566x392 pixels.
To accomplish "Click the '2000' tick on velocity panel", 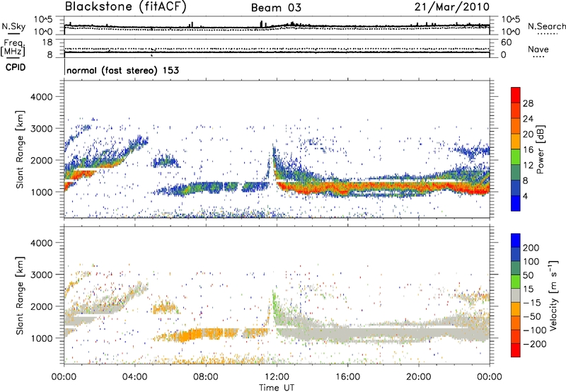I will 42,306.
